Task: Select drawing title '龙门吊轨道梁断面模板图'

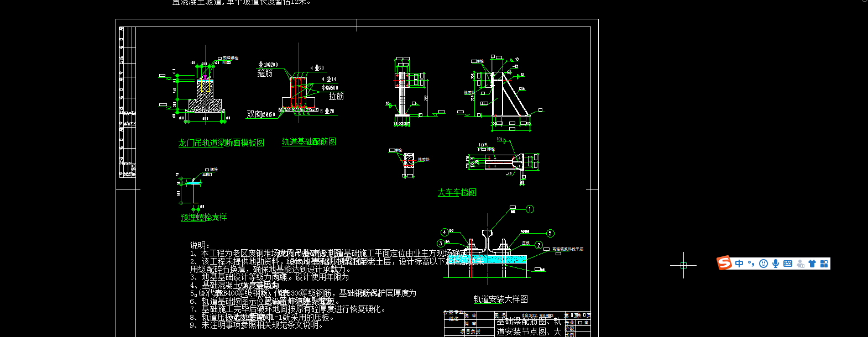Action: coord(221,143)
